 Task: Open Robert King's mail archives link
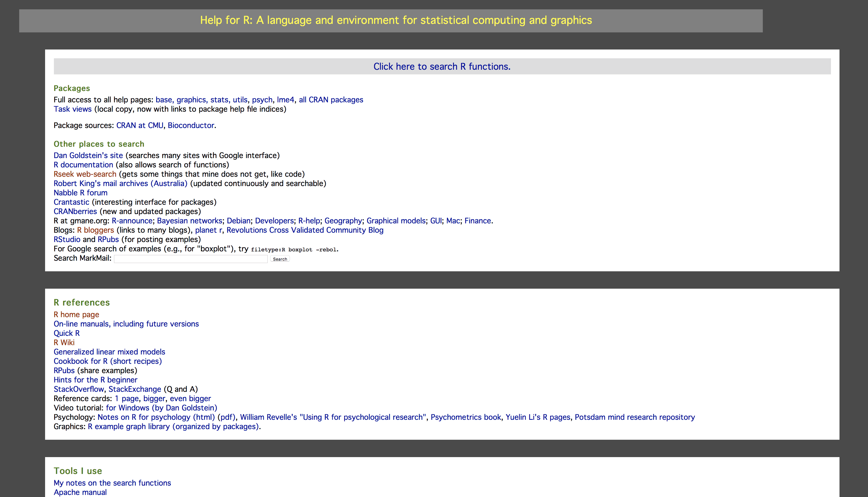pyautogui.click(x=120, y=183)
